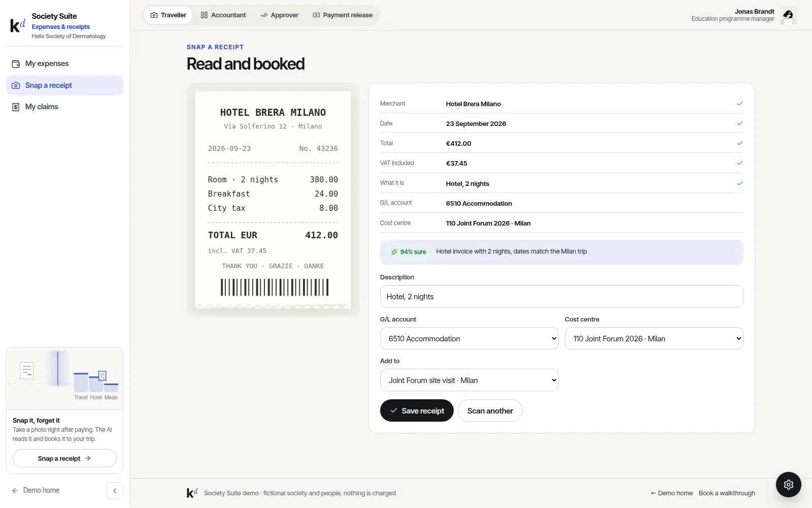The height and width of the screenshot is (508, 812).
Task: Click the Hotel Brera Milano receipt image
Action: tap(273, 200)
